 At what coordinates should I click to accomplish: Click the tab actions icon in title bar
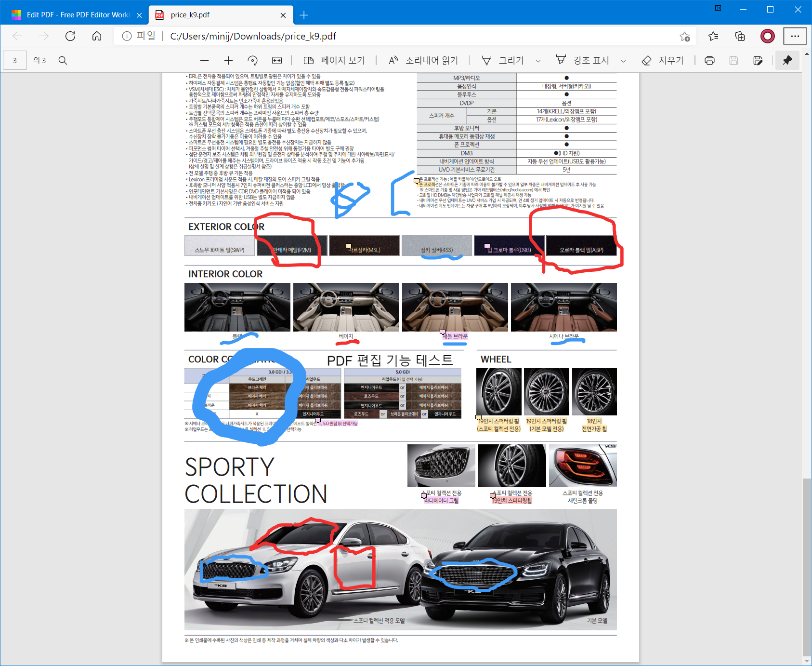pyautogui.click(x=718, y=8)
